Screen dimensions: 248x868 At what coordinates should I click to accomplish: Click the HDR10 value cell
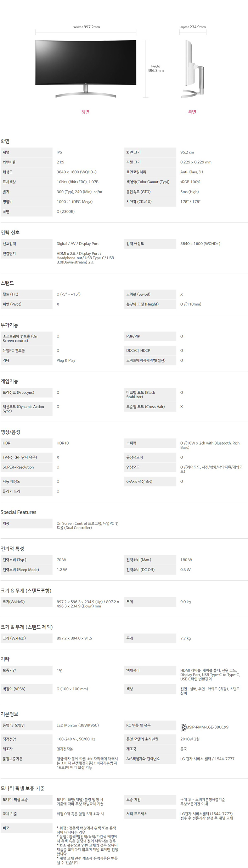tap(63, 443)
